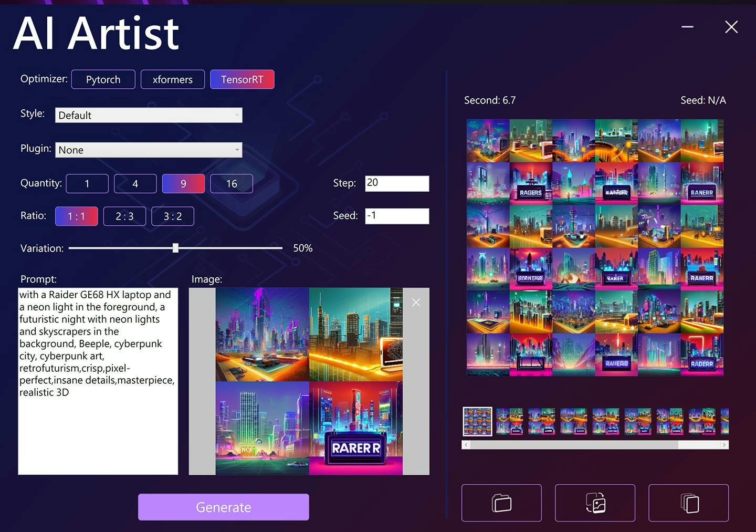Click the right arrow of the thumbnail scrollbar
The height and width of the screenshot is (532, 756).
[724, 445]
